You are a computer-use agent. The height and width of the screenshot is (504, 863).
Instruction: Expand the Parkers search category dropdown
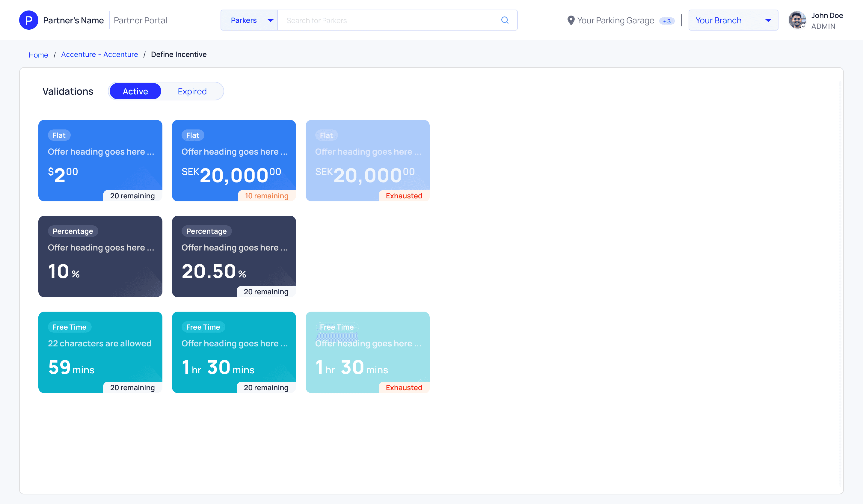(x=249, y=20)
